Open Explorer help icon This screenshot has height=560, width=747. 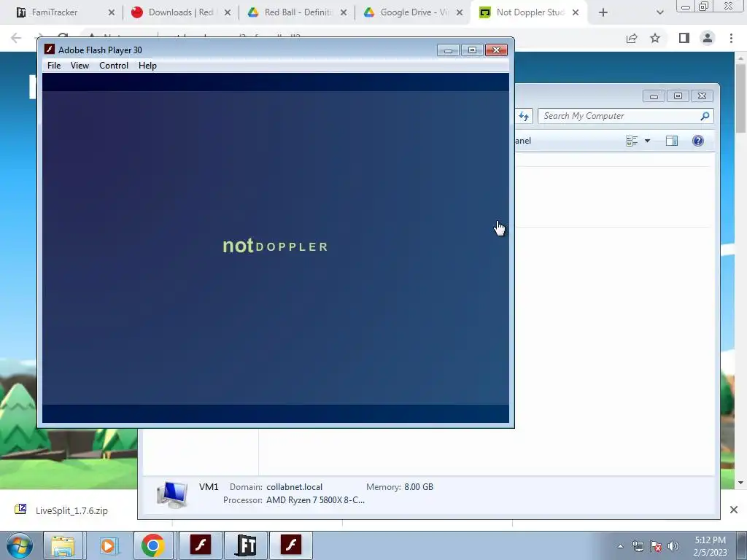(x=698, y=141)
